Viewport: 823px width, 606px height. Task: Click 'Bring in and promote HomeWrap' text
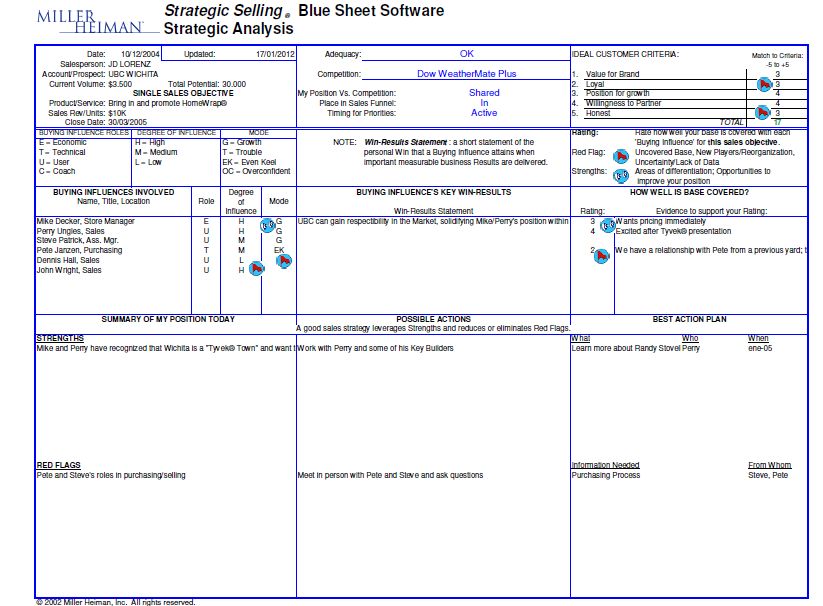pyautogui.click(x=167, y=103)
